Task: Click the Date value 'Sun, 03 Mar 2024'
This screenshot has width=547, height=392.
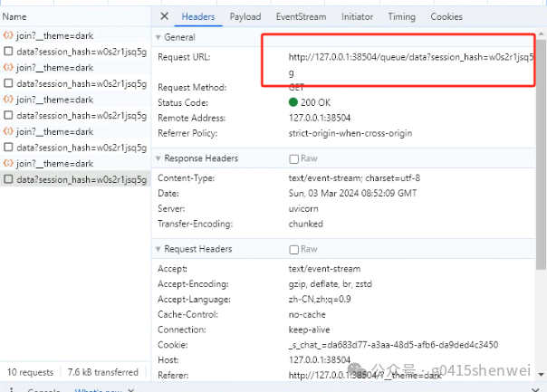Action: [352, 193]
